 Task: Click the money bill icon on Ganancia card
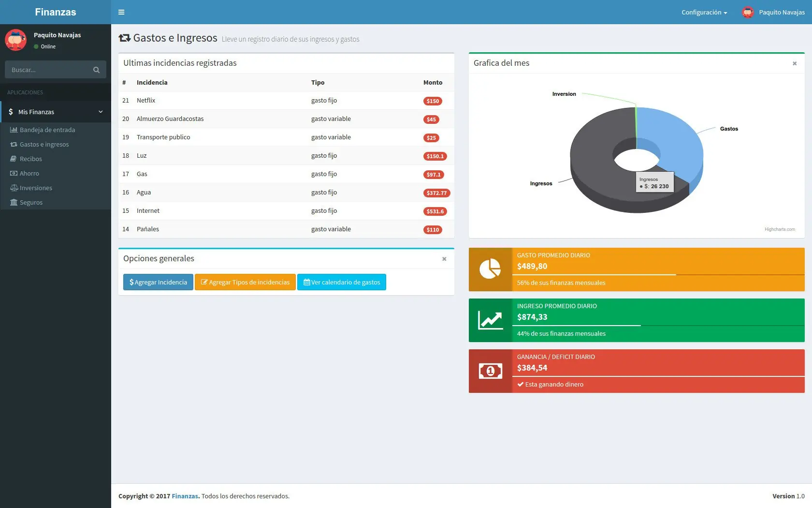[x=490, y=371]
